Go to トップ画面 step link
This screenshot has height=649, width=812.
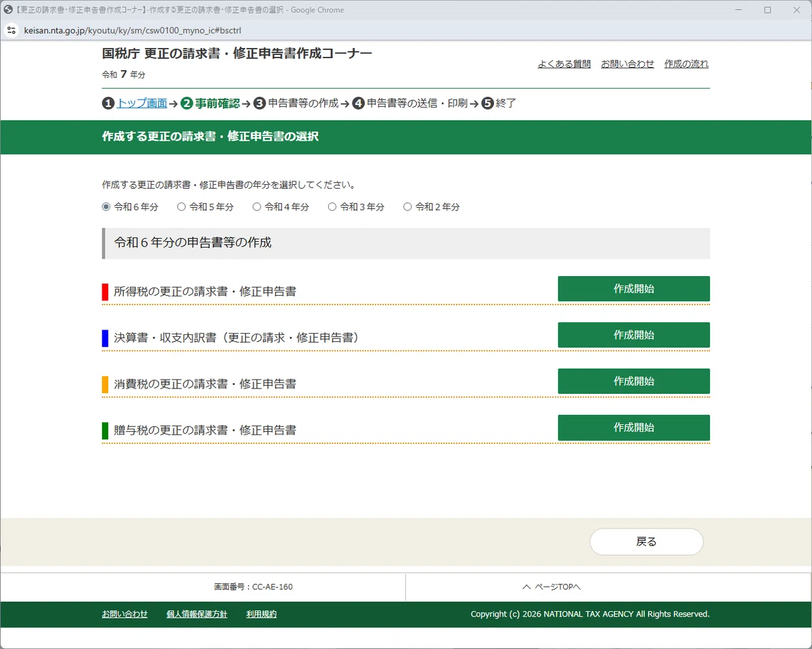pyautogui.click(x=141, y=104)
